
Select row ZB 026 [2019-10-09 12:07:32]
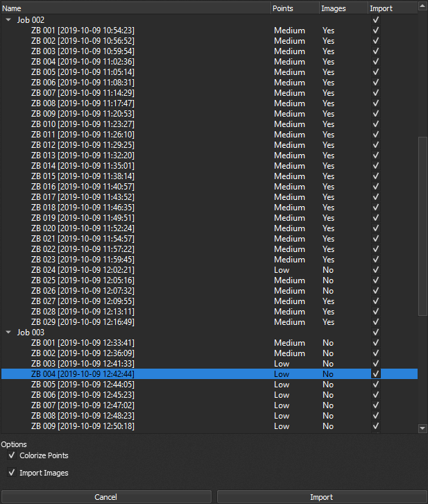[209, 291]
